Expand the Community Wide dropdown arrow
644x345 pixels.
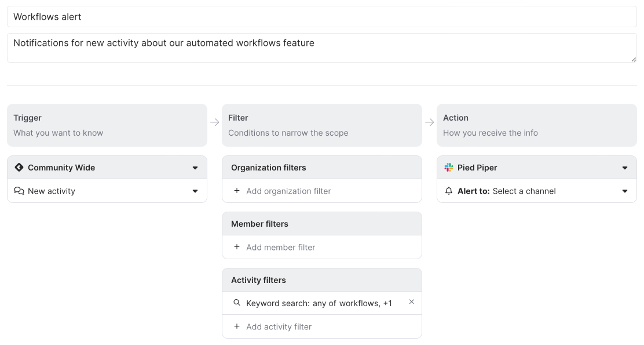pyautogui.click(x=195, y=168)
